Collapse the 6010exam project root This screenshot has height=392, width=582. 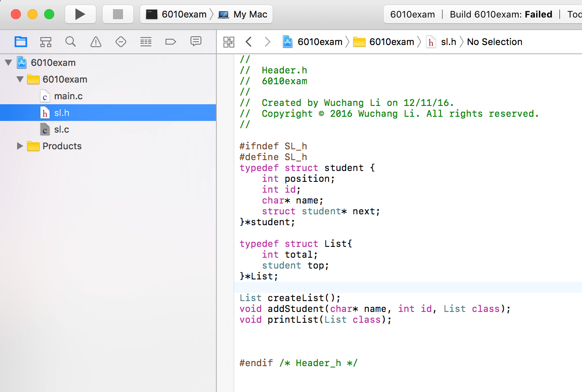(x=9, y=63)
